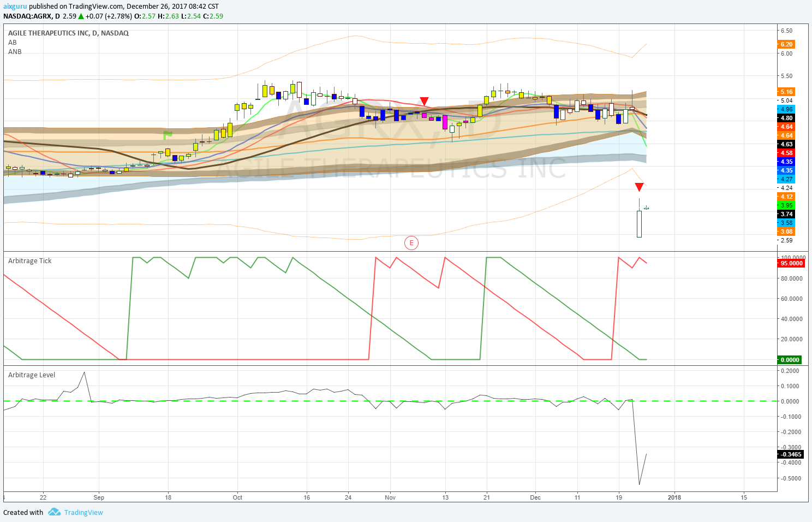This screenshot has height=522, width=812.
Task: Click the 0.2000 Arbitrage Level scale value
Action: tap(790, 371)
